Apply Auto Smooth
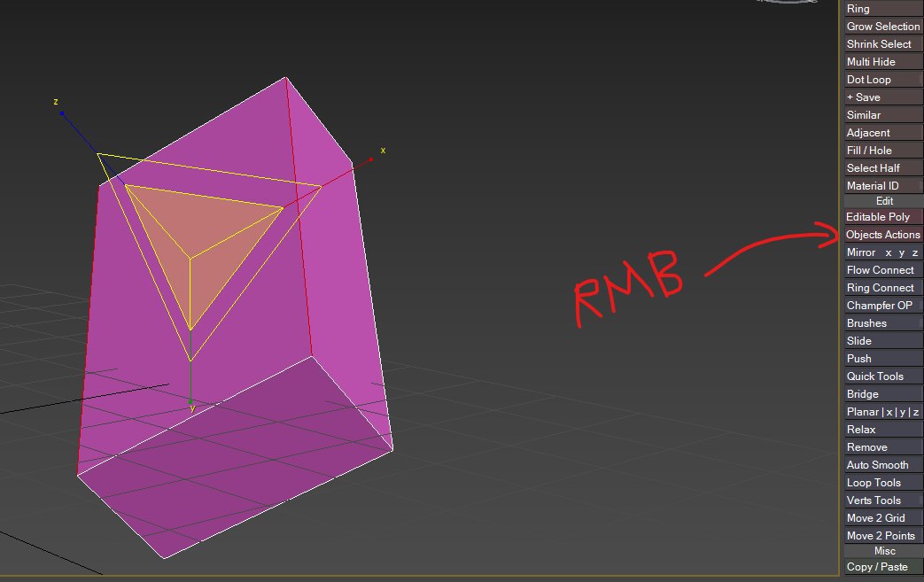Image resolution: width=924 pixels, height=582 pixels. tap(883, 465)
